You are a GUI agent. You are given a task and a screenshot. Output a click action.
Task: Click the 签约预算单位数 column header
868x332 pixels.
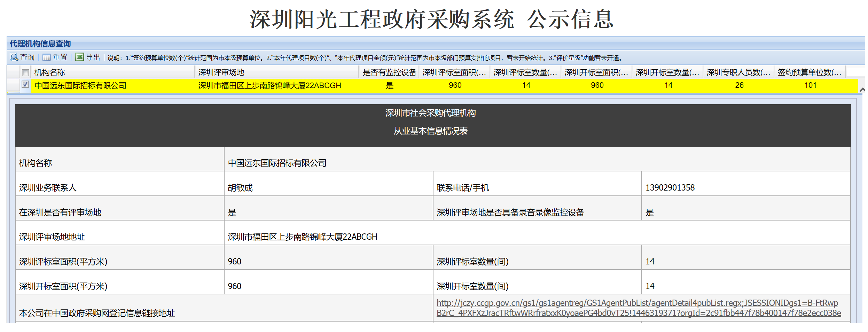(x=810, y=72)
